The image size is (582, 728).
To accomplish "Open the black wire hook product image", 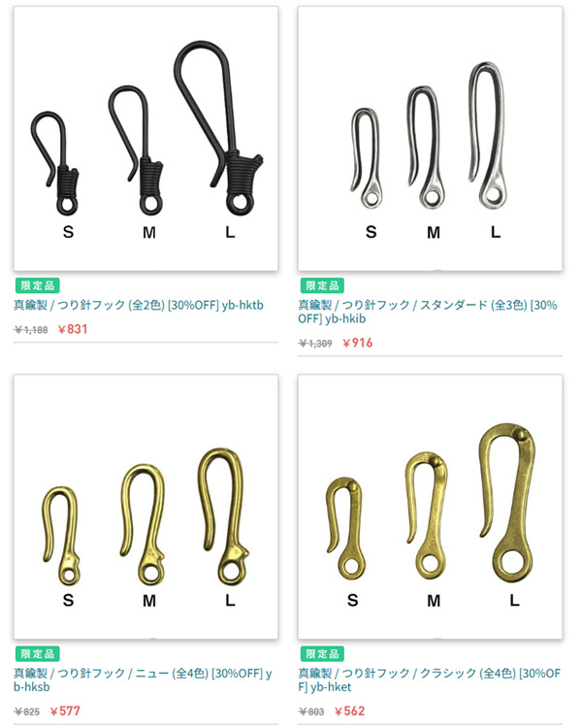I will (145, 139).
